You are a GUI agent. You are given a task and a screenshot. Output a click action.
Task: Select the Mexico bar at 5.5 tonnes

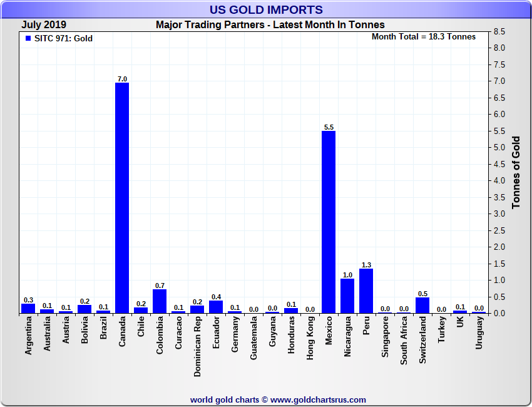click(329, 222)
